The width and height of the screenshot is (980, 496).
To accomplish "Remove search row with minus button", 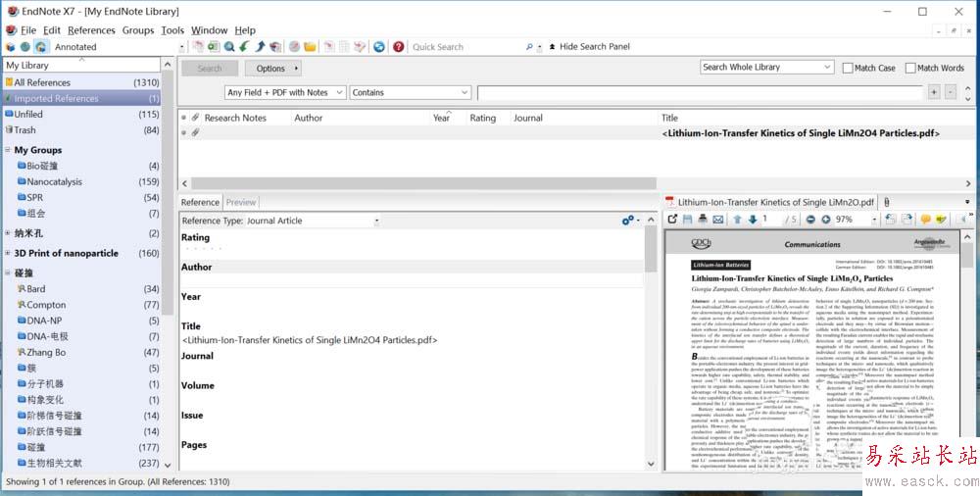I will (x=950, y=92).
